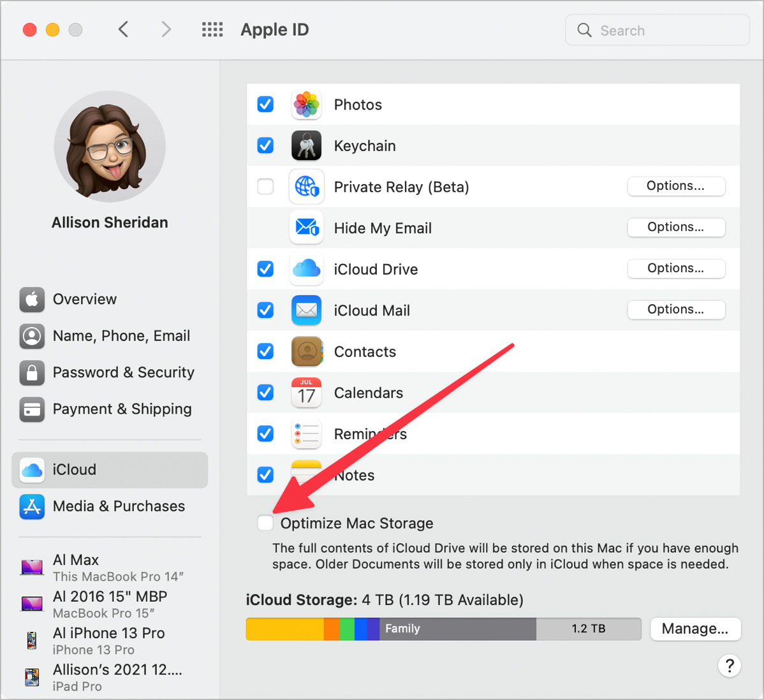Click the Private Relay globe icon

click(x=306, y=187)
